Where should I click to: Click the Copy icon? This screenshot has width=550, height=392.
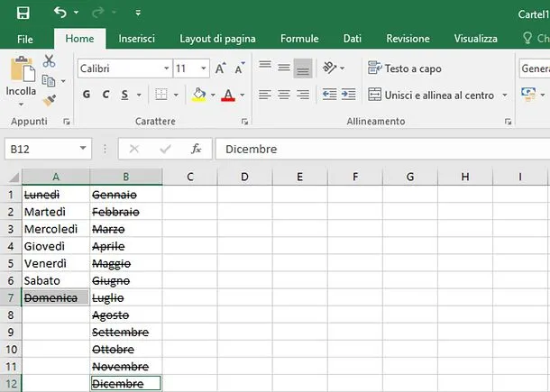pyautogui.click(x=49, y=81)
